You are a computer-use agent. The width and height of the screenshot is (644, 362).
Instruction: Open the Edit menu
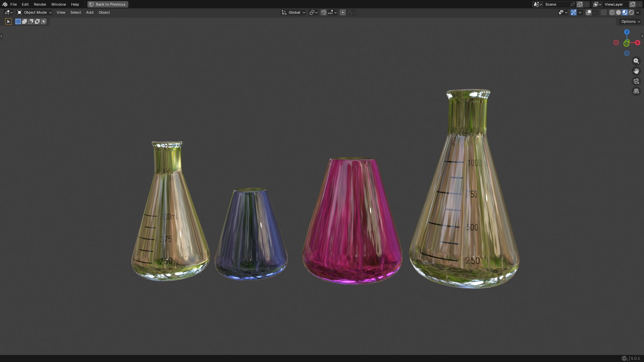(x=25, y=4)
